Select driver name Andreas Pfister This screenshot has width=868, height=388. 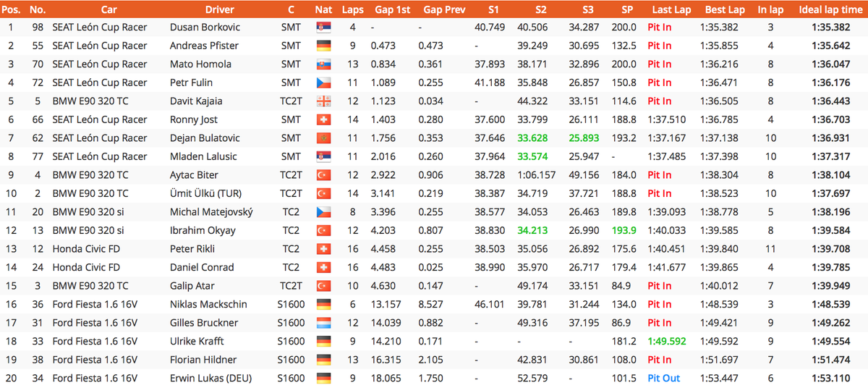(x=205, y=46)
